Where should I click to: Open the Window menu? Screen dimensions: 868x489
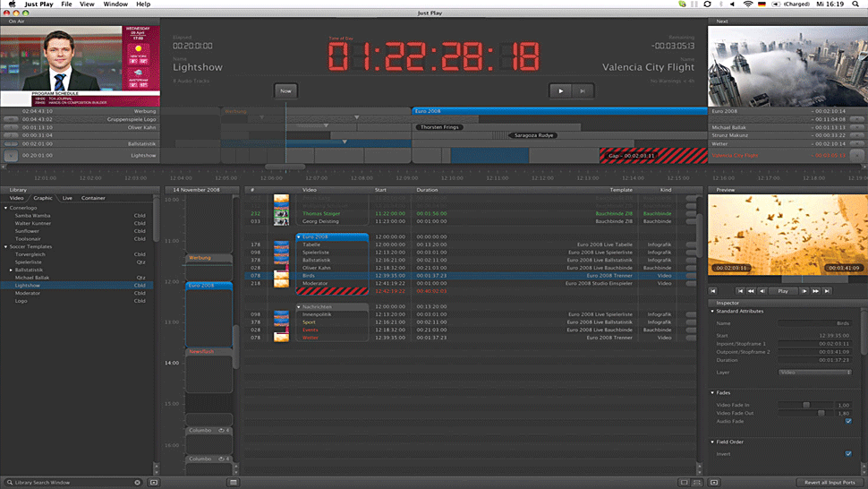point(115,4)
